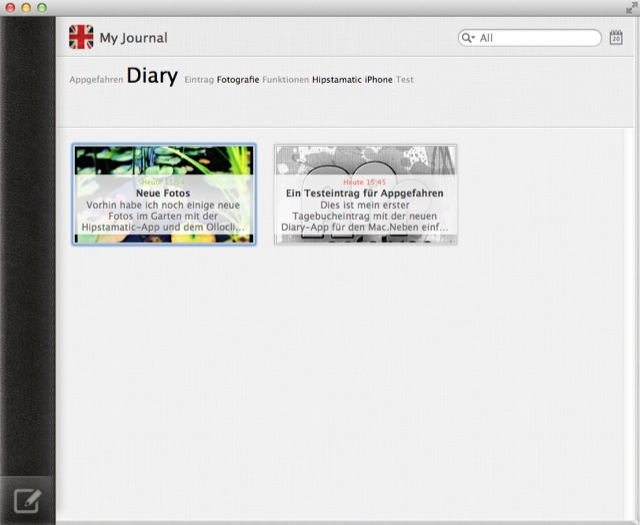Open 'Ein Testeintrag für Appgefahren' entry
This screenshot has width=640, height=525.
click(365, 194)
